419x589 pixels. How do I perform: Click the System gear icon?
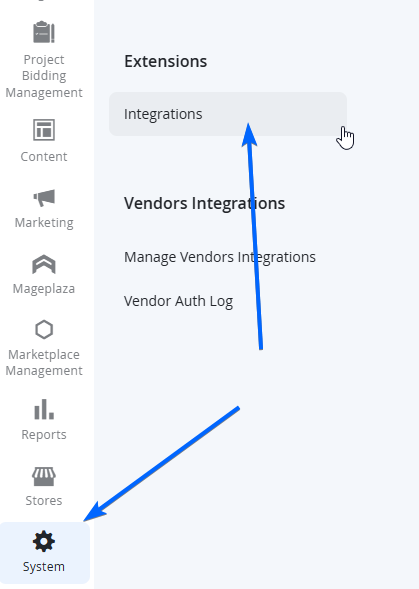[44, 541]
